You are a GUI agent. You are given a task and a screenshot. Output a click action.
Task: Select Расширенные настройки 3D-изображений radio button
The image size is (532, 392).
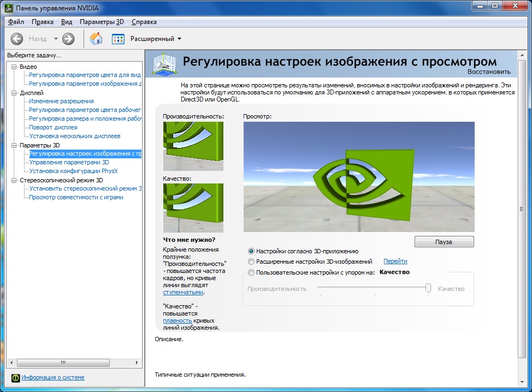pos(251,262)
